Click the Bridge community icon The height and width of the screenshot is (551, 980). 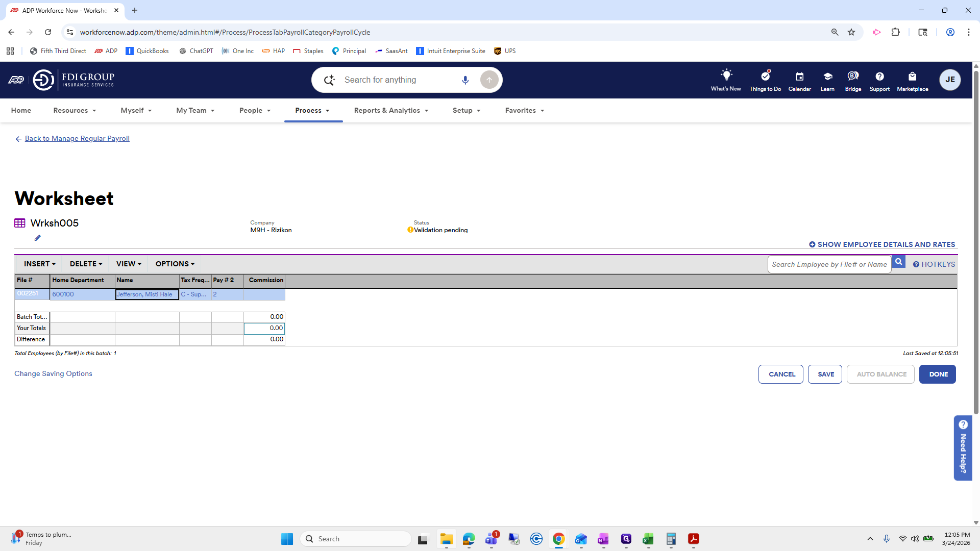[x=852, y=77]
